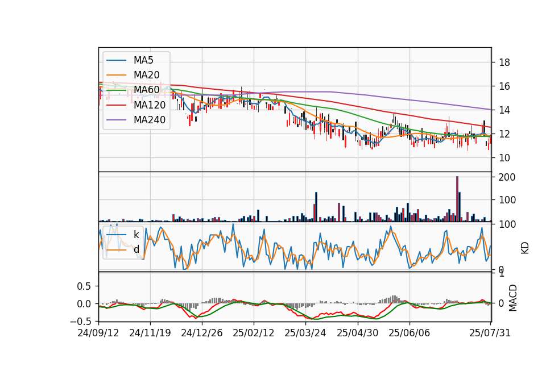Click the orange MA20 legend line sample
This screenshot has height=392, width=546.
point(116,75)
